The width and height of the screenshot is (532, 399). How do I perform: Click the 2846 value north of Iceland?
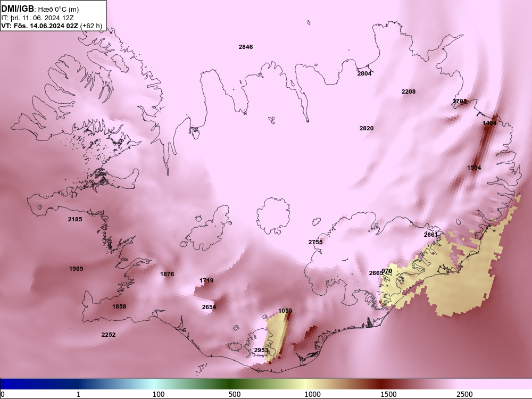click(x=246, y=47)
